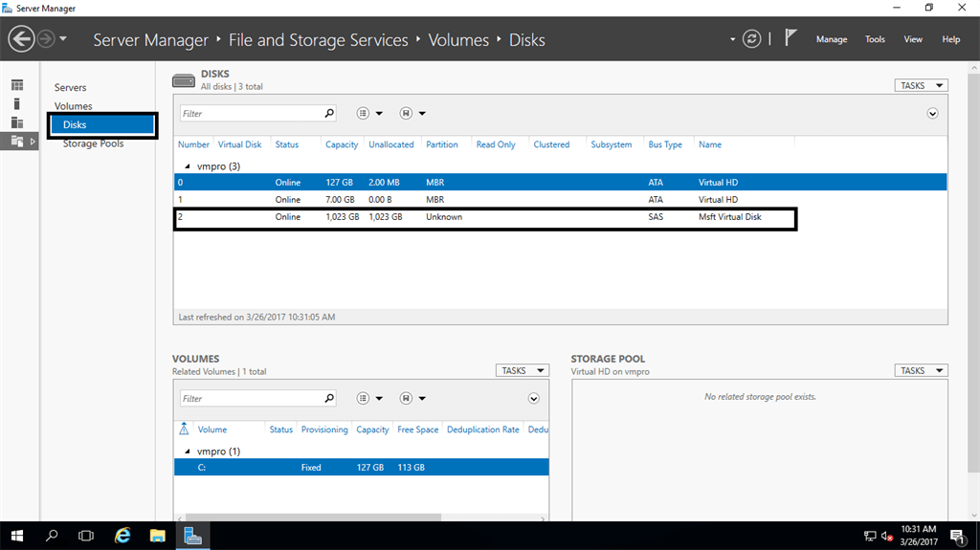The image size is (980, 550).
Task: Select the All Servers icon in the left rail
Action: click(17, 122)
